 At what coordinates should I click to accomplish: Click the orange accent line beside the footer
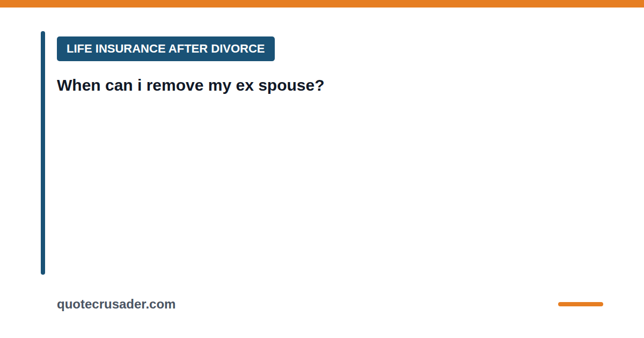click(581, 304)
